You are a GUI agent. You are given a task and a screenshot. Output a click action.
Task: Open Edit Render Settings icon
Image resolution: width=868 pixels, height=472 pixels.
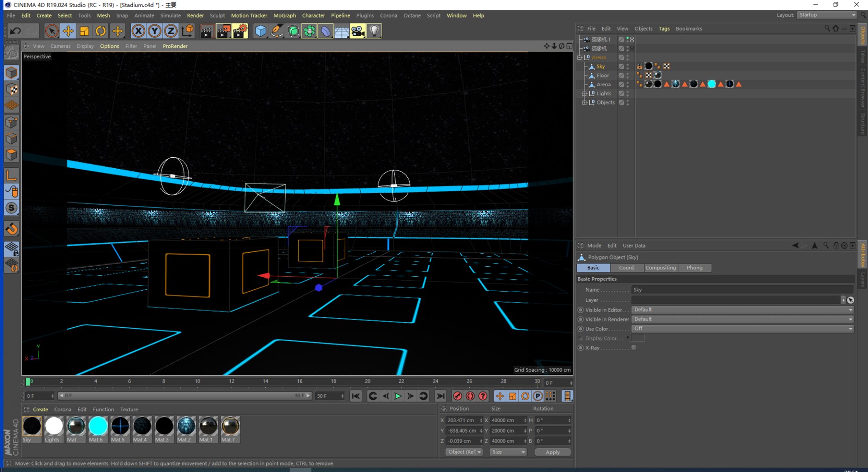pyautogui.click(x=240, y=31)
